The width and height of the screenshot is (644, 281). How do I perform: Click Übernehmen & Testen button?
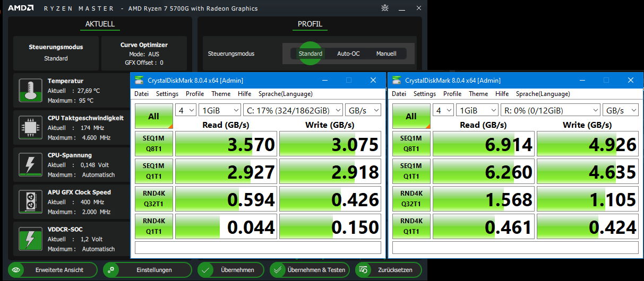310,270
